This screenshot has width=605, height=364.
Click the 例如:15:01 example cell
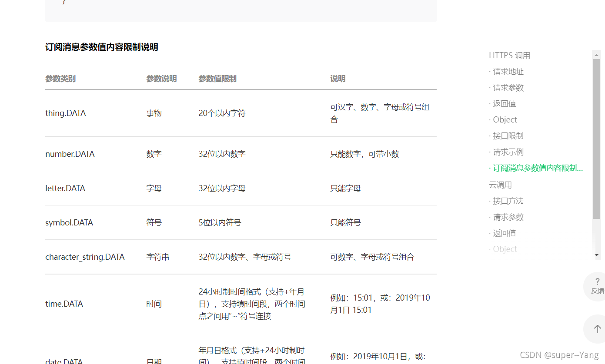[380, 304]
